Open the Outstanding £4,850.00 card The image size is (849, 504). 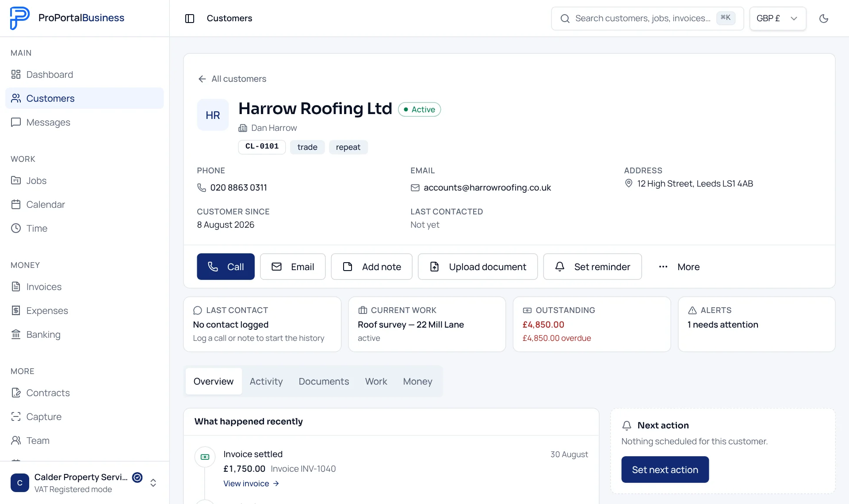click(592, 324)
